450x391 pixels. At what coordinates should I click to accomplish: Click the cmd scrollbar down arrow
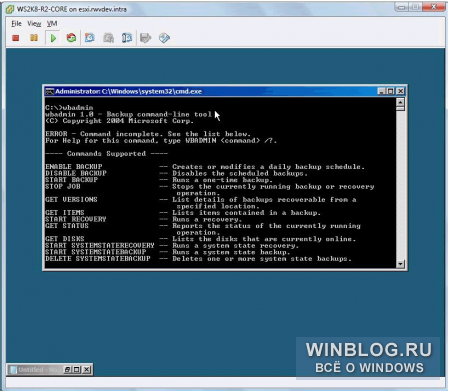tap(400, 264)
